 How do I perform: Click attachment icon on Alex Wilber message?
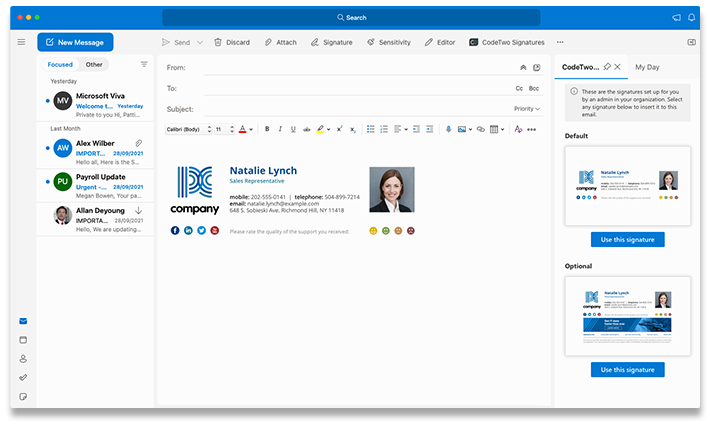point(139,143)
